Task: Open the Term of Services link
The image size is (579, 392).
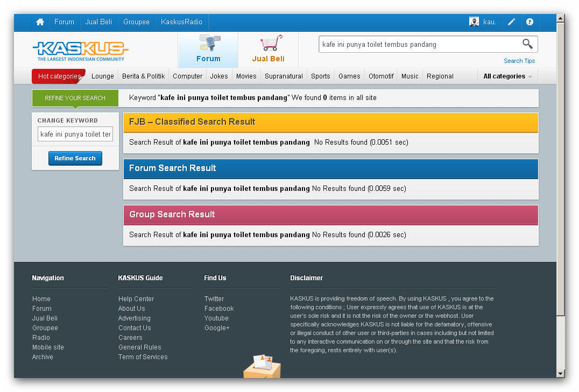Action: [x=143, y=357]
